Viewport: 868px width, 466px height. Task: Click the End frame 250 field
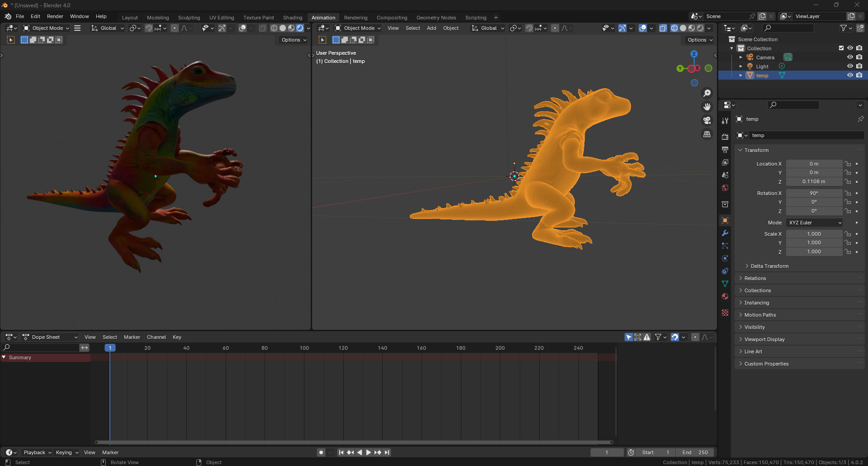695,452
